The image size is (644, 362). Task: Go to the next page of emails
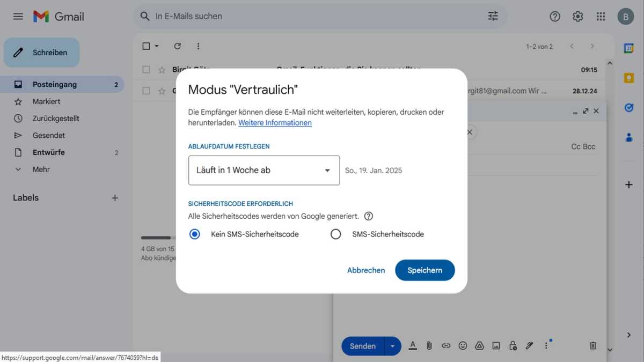tap(592, 47)
